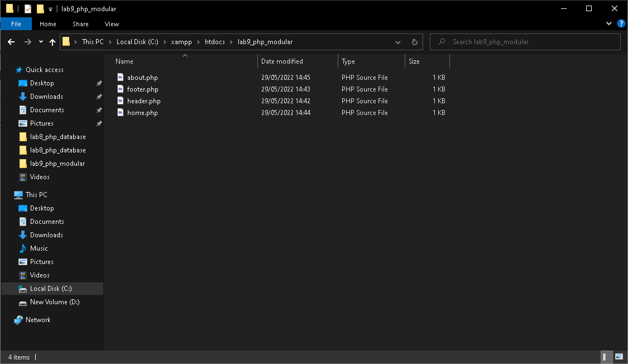The height and width of the screenshot is (364, 628).
Task: Open the Customize Quick Access Toolbar dropdown
Action: [x=50, y=9]
